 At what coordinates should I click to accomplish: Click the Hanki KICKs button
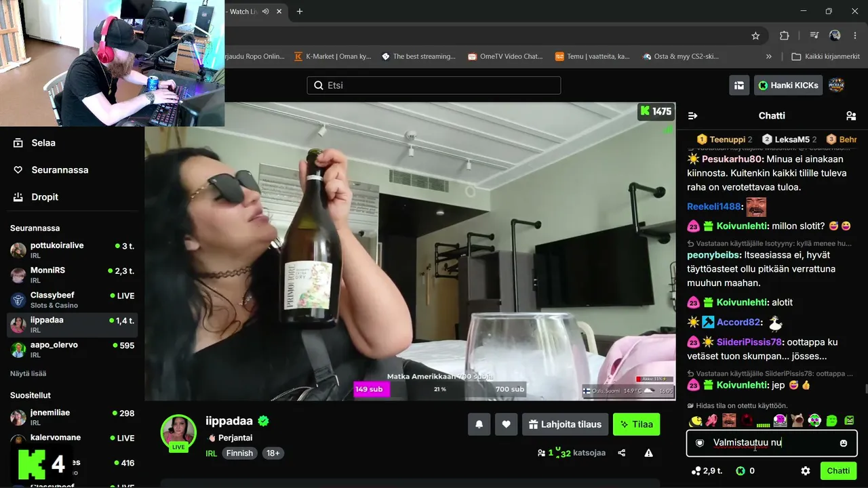click(788, 85)
